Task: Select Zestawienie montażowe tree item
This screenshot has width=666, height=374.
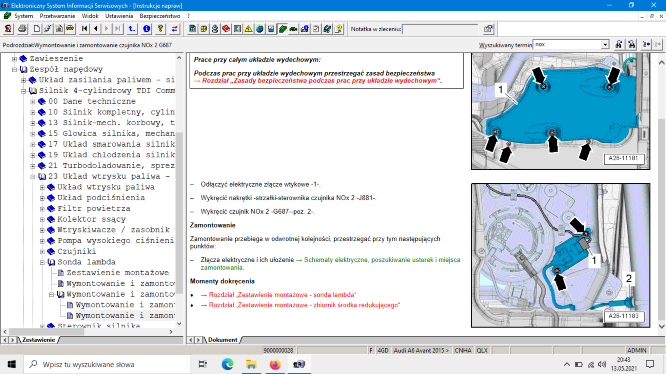Action: click(118, 273)
